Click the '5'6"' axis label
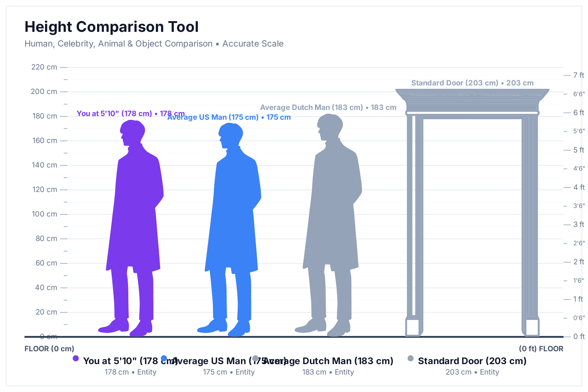 579,131
